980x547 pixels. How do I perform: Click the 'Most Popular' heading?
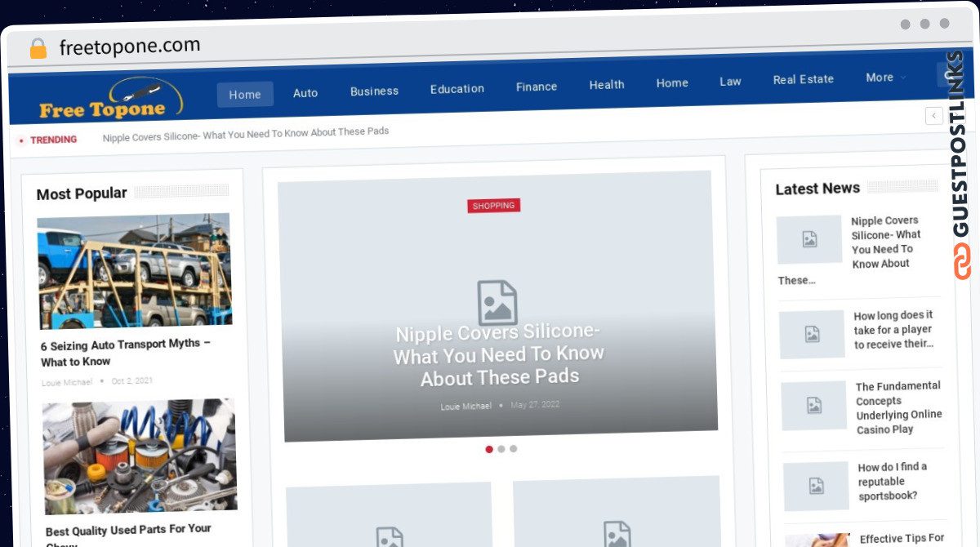(82, 193)
